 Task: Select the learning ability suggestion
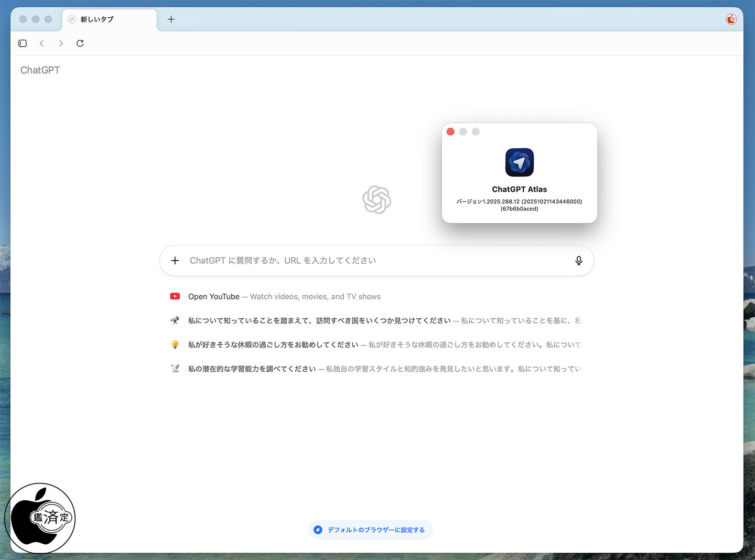tap(252, 369)
